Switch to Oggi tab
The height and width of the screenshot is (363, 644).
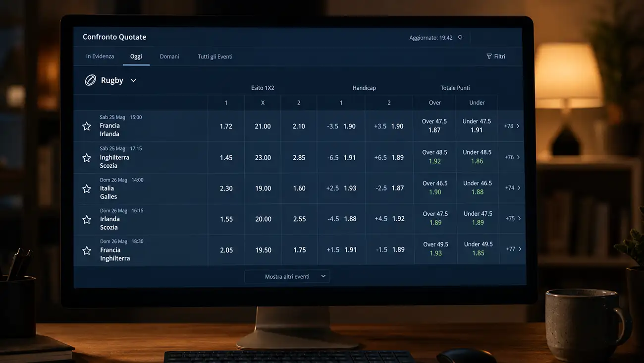pos(136,57)
